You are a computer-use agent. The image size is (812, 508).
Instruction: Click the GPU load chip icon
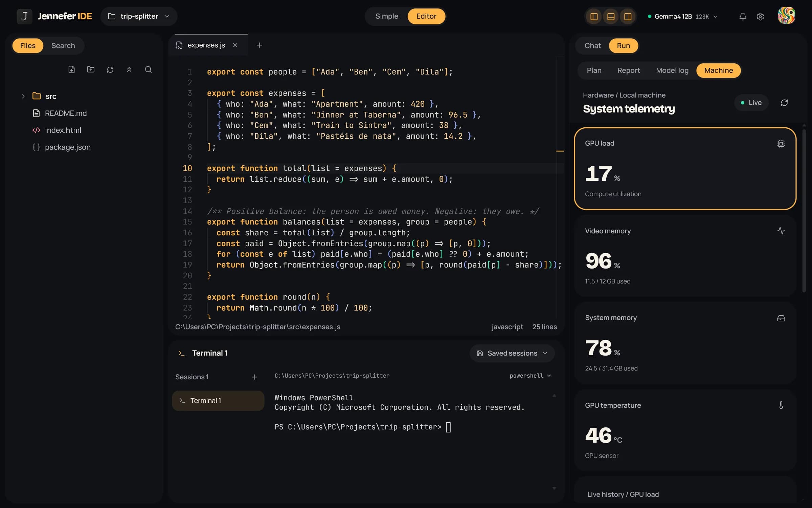(x=781, y=144)
